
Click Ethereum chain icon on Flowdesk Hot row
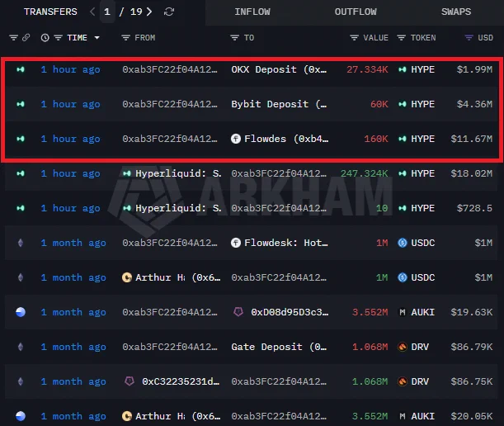click(21, 243)
